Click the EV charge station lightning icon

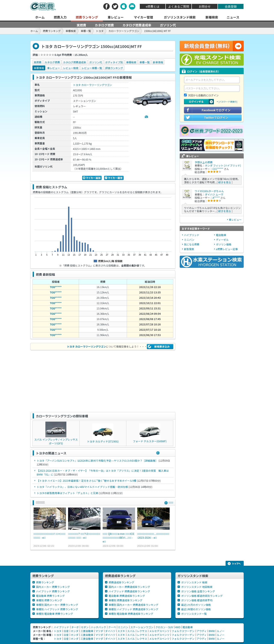pyautogui.click(x=187, y=60)
